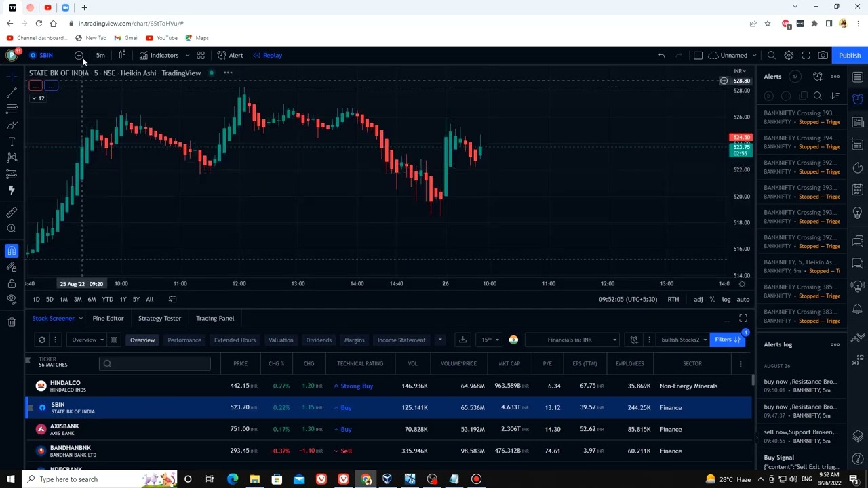Viewport: 868px width, 488px height.
Task: Select the Income Statement column set
Action: pyautogui.click(x=401, y=340)
